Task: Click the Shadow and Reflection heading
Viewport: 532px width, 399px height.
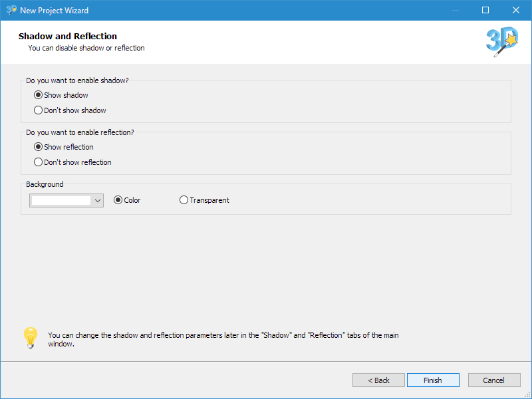Action: [x=68, y=36]
